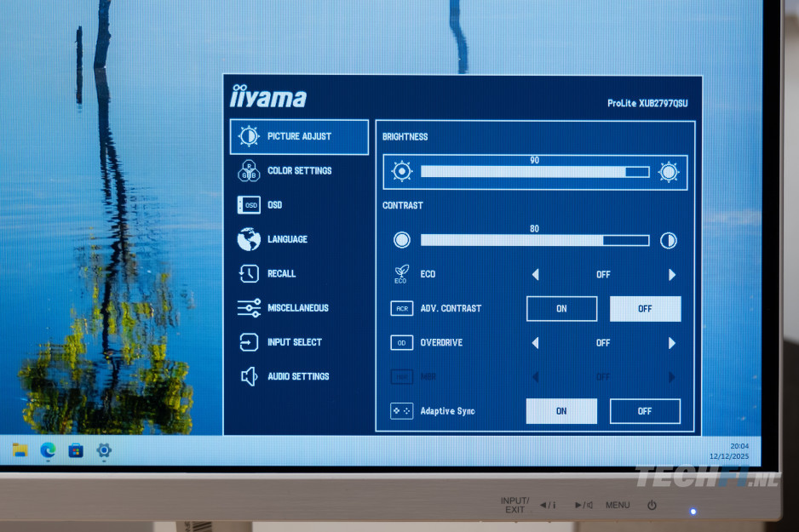
Task: Select the Color Settings RGB icon
Action: [x=249, y=171]
